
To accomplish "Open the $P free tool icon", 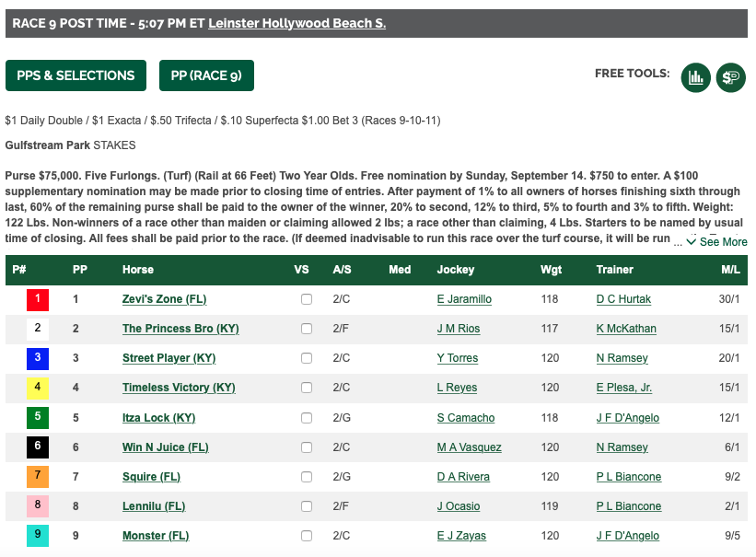I will point(731,77).
